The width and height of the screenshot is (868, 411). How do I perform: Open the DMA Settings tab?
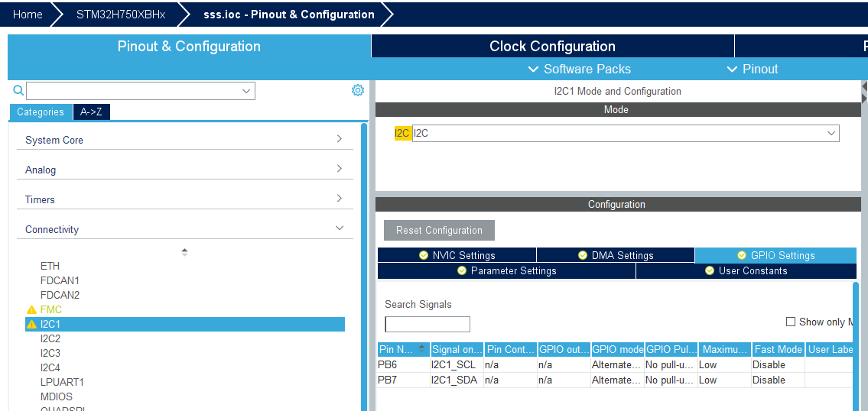point(616,255)
